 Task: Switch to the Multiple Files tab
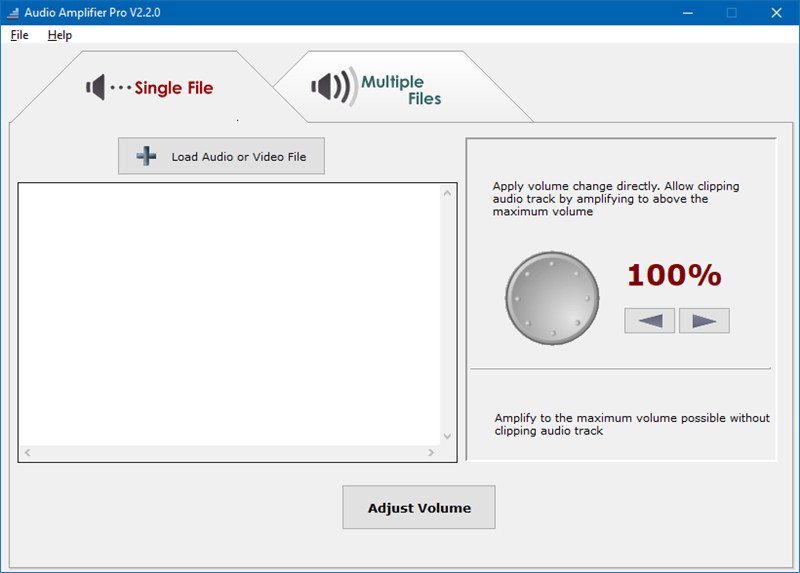(400, 90)
